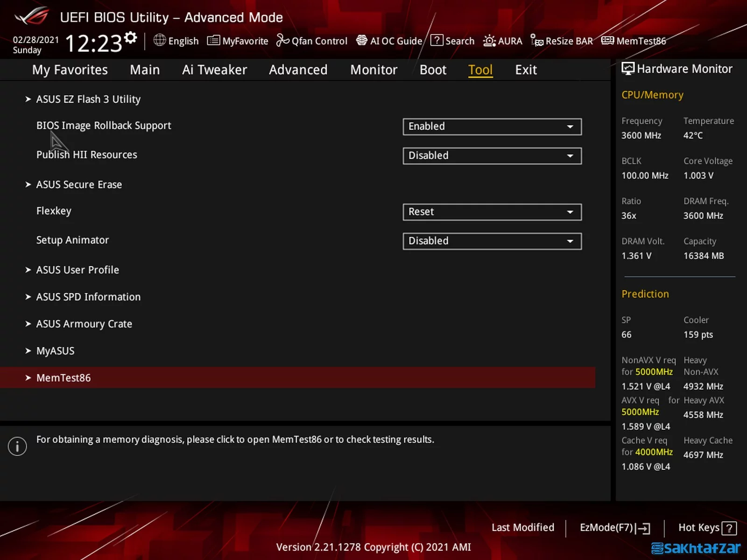
Task: Open Qfan Control fan icon
Action: 282,40
